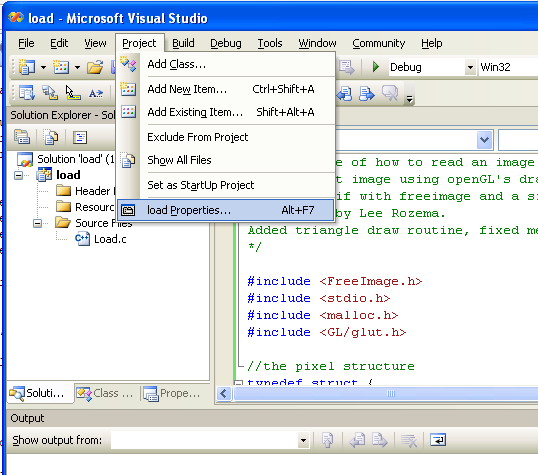This screenshot has width=538, height=475.
Task: Open the Community menu
Action: point(378,43)
